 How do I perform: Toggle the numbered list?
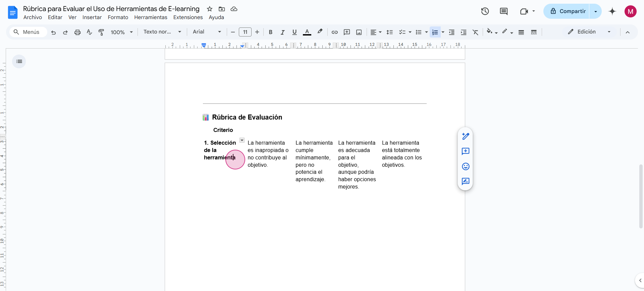[x=435, y=32]
